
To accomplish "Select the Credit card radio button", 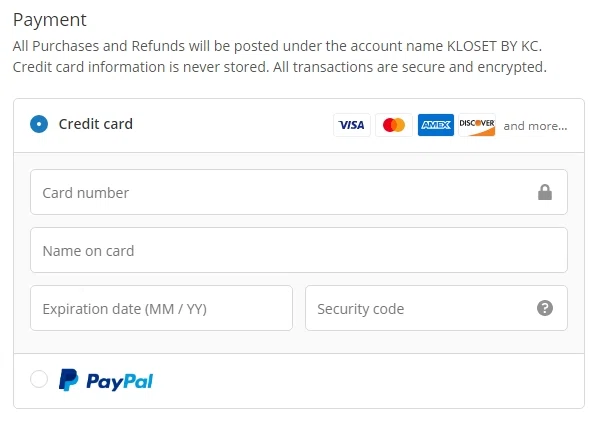I will [39, 125].
